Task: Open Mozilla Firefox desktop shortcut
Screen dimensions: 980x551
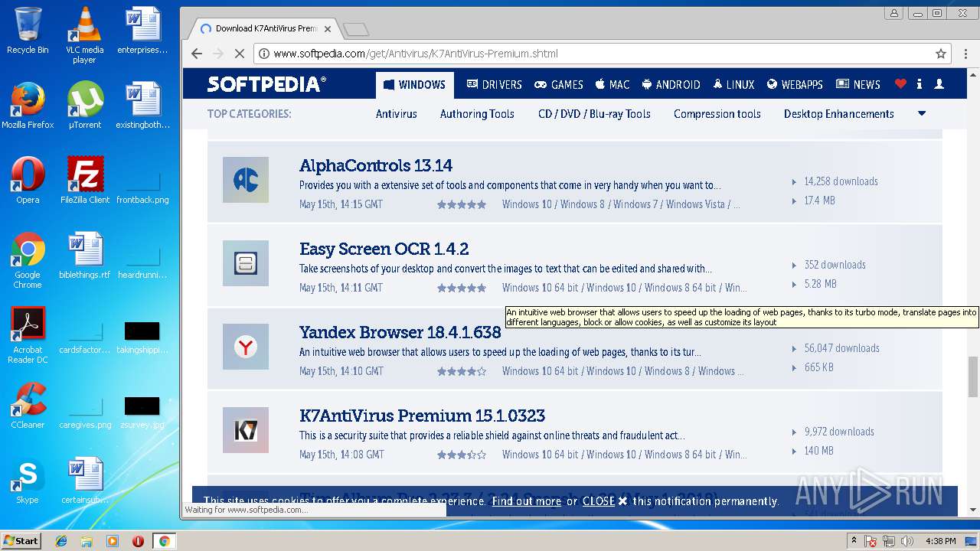Action: [28, 106]
